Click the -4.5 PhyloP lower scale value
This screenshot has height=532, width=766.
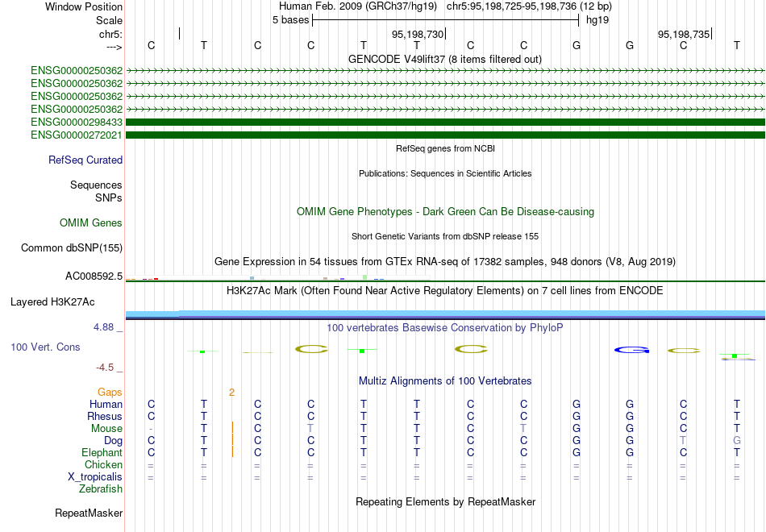pos(105,368)
